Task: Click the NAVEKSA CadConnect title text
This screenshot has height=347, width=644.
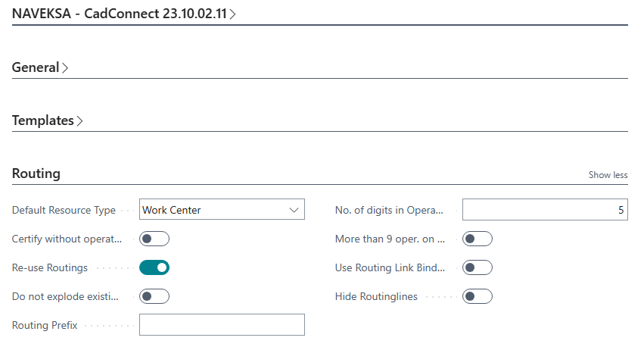Action: (119, 14)
